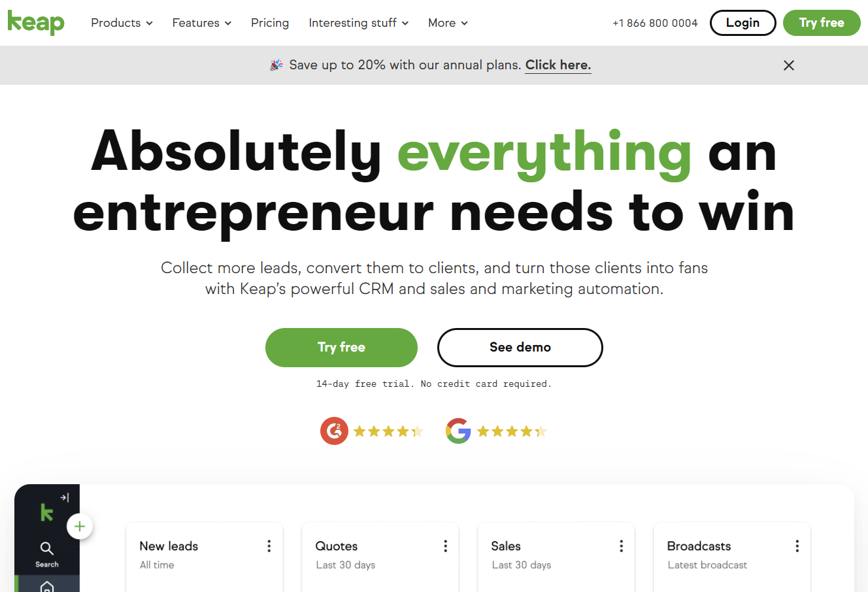Open the Interesting stuff dropdown

[358, 23]
